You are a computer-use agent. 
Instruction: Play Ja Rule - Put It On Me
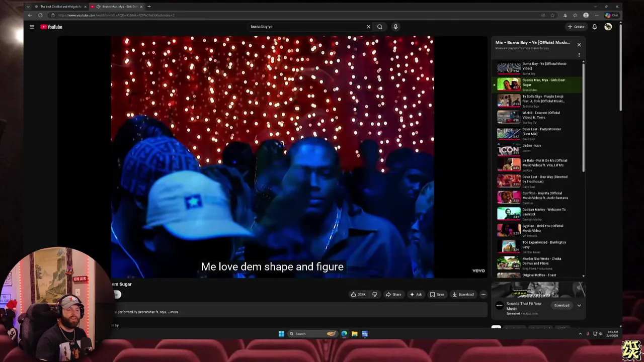(537, 165)
